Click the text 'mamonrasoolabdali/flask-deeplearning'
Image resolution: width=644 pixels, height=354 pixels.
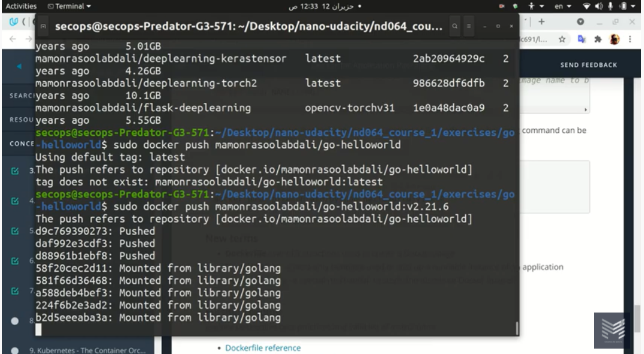point(143,108)
